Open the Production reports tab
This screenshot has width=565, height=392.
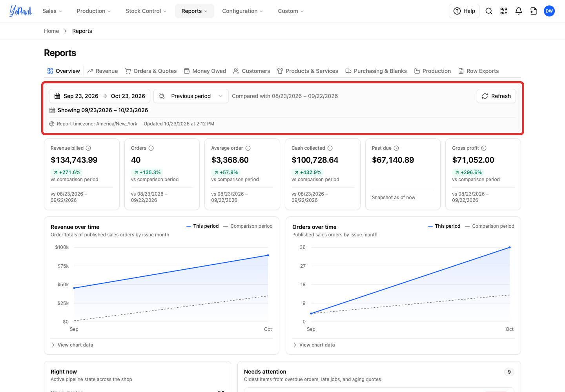click(432, 71)
